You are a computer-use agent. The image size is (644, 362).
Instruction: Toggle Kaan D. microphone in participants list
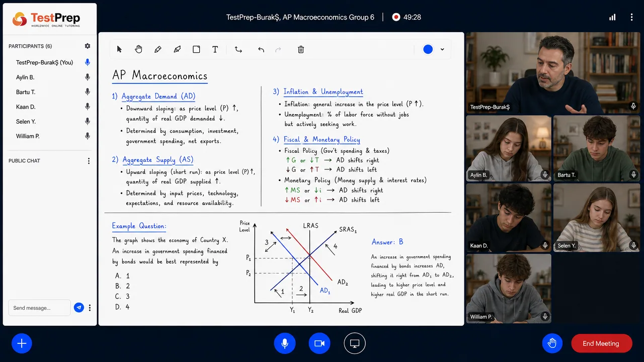88,107
